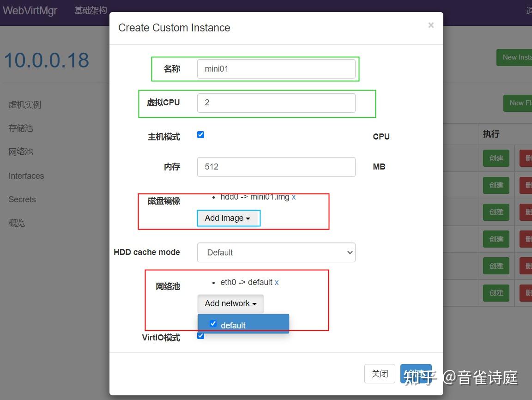Select 虚机实例 in the sidebar

(24, 104)
